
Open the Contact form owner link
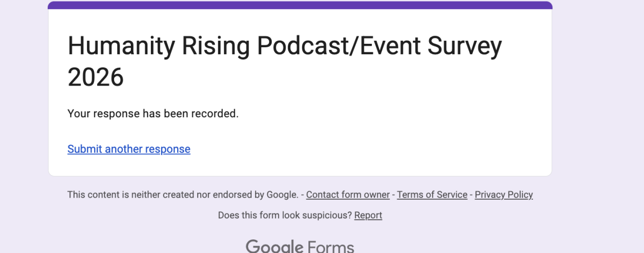[x=348, y=195]
